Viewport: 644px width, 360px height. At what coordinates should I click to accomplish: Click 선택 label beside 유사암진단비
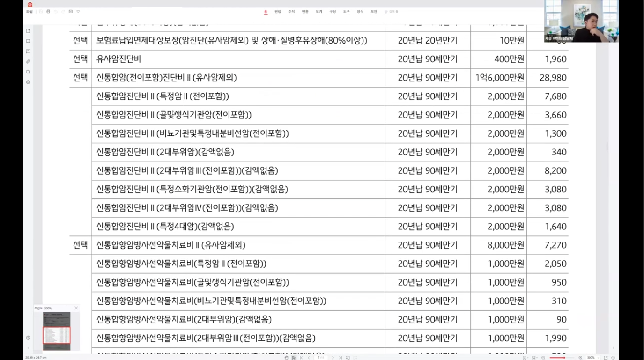[x=81, y=59]
